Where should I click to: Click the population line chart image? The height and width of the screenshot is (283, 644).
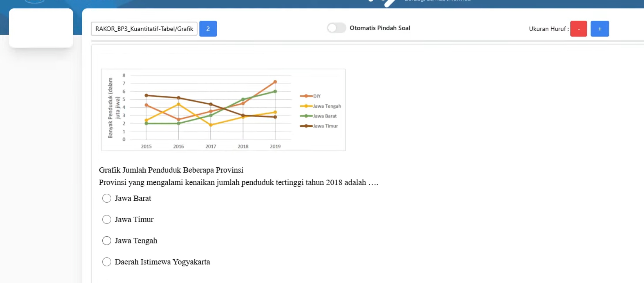[223, 110]
